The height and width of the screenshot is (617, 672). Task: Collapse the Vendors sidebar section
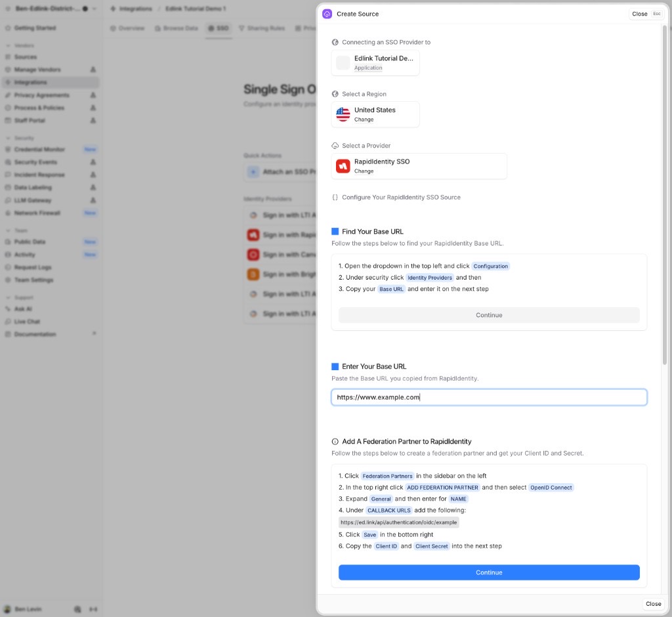pyautogui.click(x=8, y=45)
